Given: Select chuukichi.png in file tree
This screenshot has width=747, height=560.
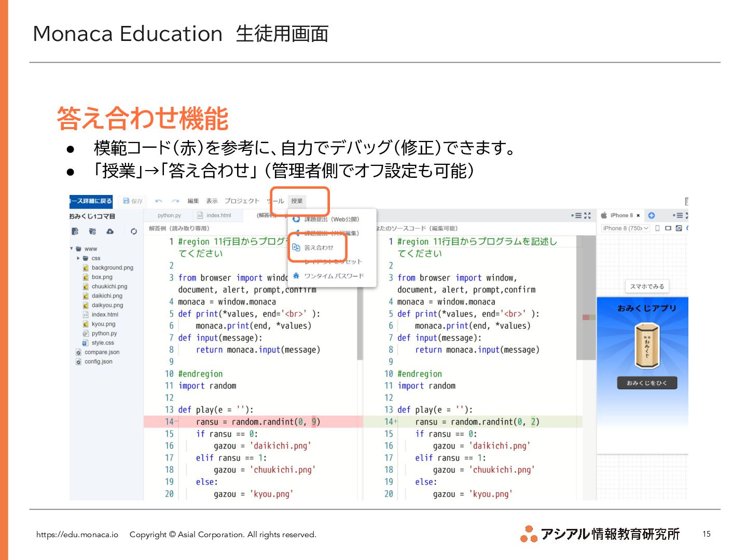Looking at the screenshot, I should (105, 286).
